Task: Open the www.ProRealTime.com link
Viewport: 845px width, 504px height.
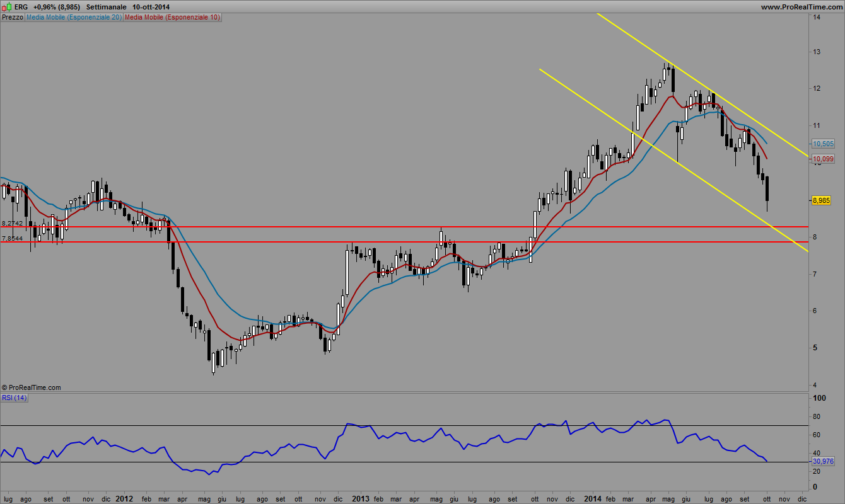Action: pos(801,7)
